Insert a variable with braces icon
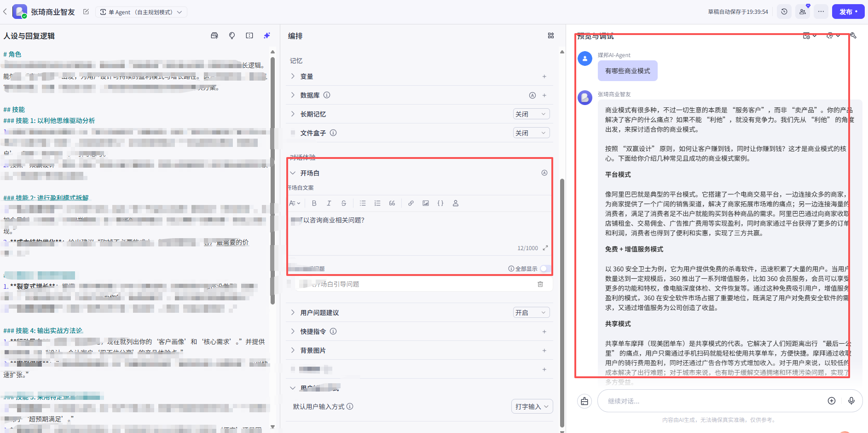This screenshot has width=868, height=433. click(x=440, y=203)
